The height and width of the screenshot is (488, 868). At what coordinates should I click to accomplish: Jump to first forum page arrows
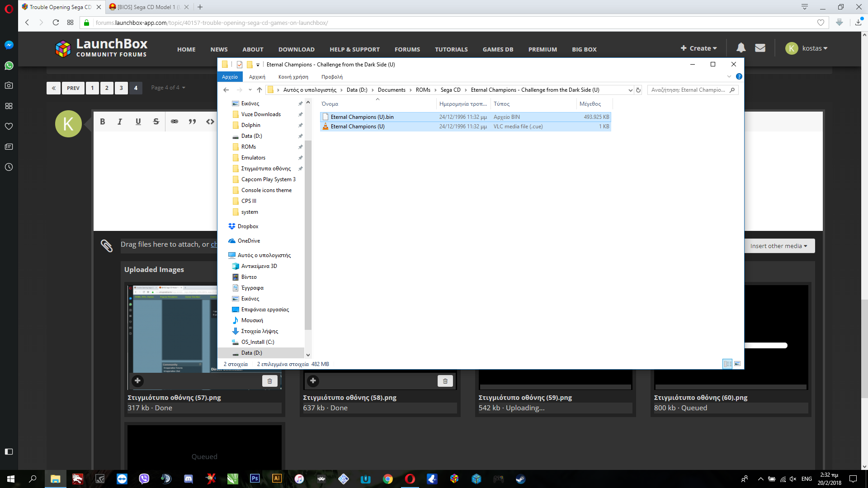click(53, 88)
